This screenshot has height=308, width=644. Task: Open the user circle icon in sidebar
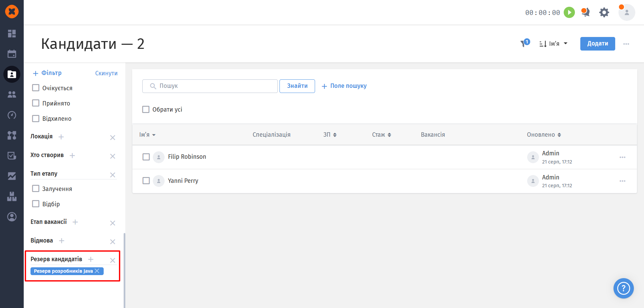click(12, 217)
